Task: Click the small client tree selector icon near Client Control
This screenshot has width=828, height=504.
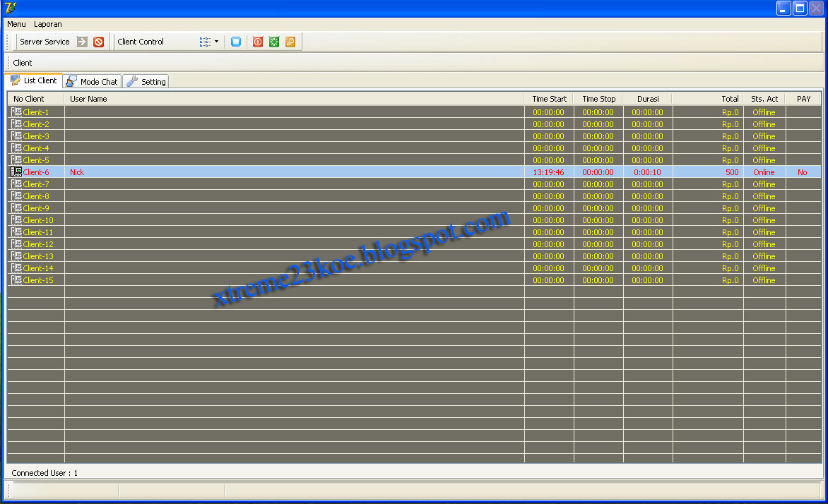Action: click(203, 42)
